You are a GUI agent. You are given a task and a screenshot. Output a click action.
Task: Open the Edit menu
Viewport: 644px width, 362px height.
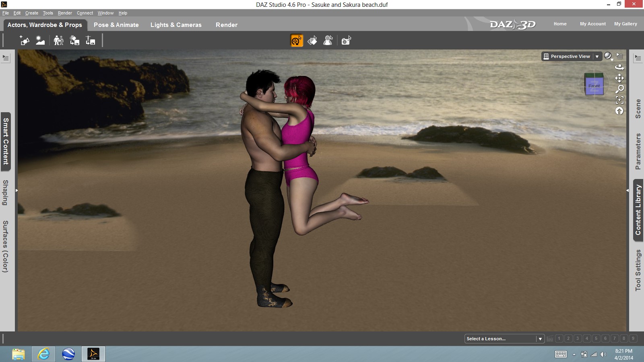click(17, 13)
